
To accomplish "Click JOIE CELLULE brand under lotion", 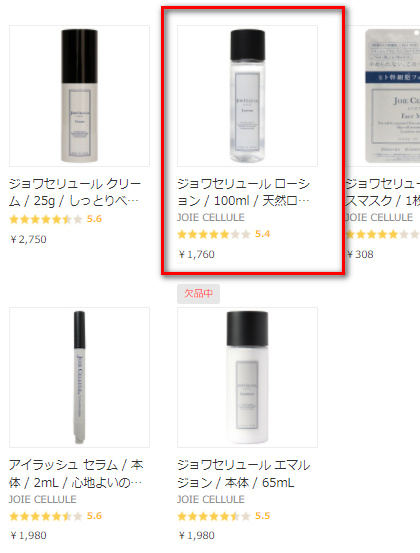I will pyautogui.click(x=211, y=217).
